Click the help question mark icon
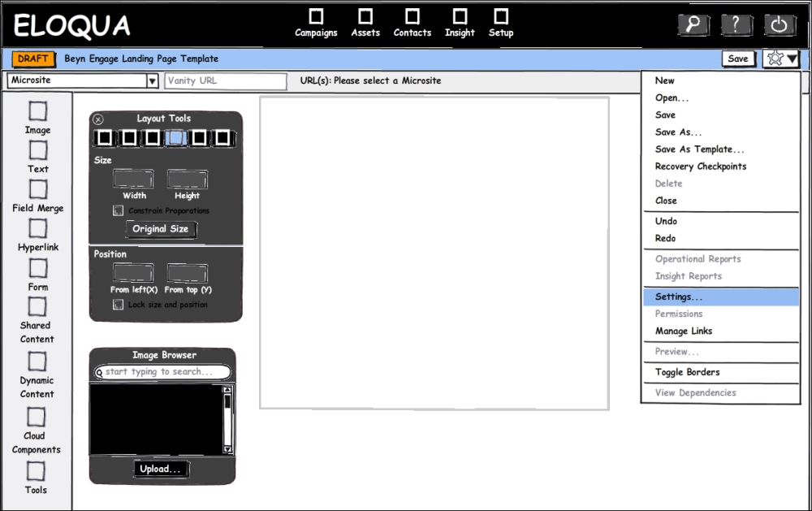 (x=736, y=24)
